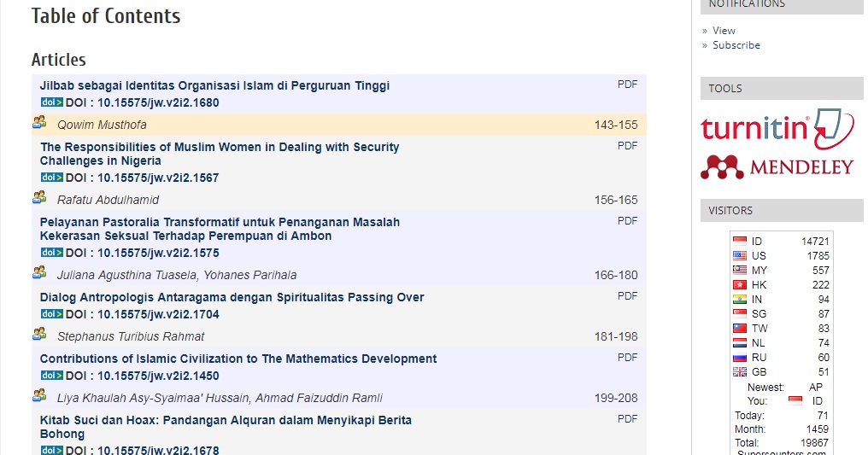Image resolution: width=868 pixels, height=455 pixels.
Task: Click the author icon beside Qowim Musthofa
Action: [39, 123]
